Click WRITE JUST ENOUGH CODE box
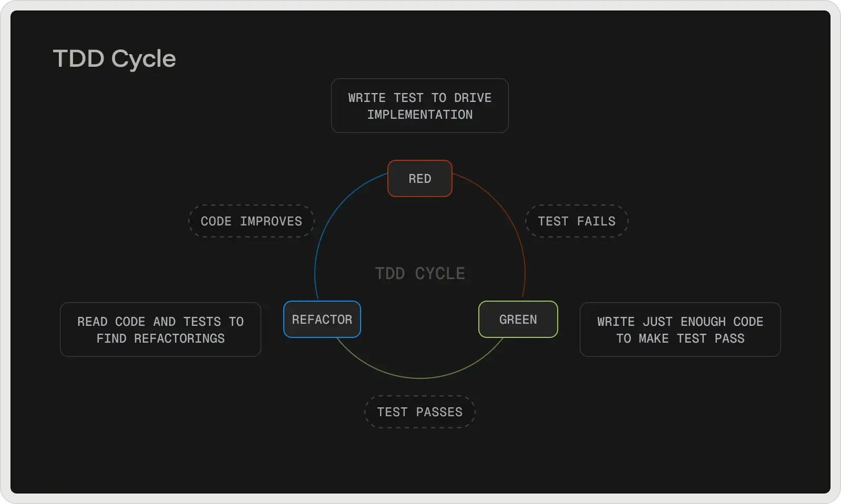 click(x=680, y=330)
